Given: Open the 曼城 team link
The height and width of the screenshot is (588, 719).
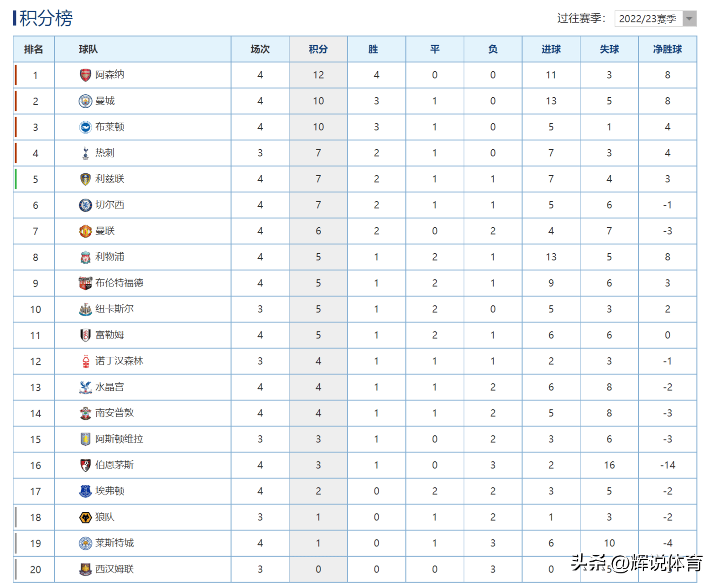Looking at the screenshot, I should [105, 101].
